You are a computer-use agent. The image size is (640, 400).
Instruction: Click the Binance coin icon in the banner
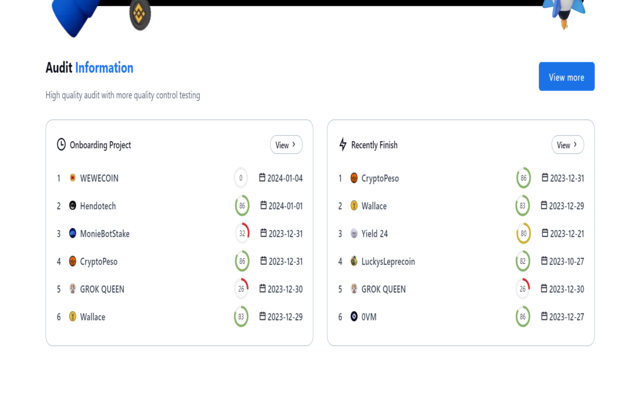click(140, 14)
